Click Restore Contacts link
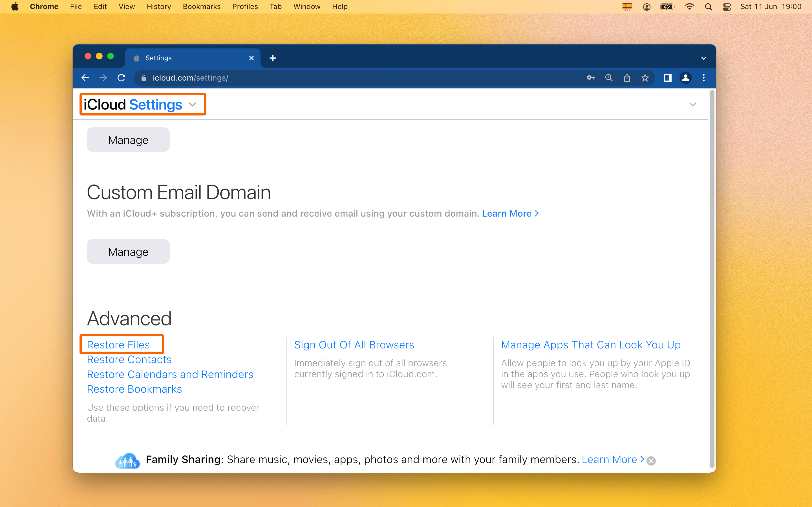Viewport: 812px width, 507px height. (129, 359)
